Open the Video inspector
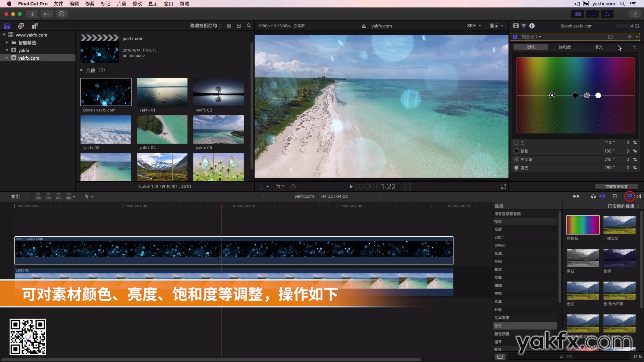 [515, 26]
